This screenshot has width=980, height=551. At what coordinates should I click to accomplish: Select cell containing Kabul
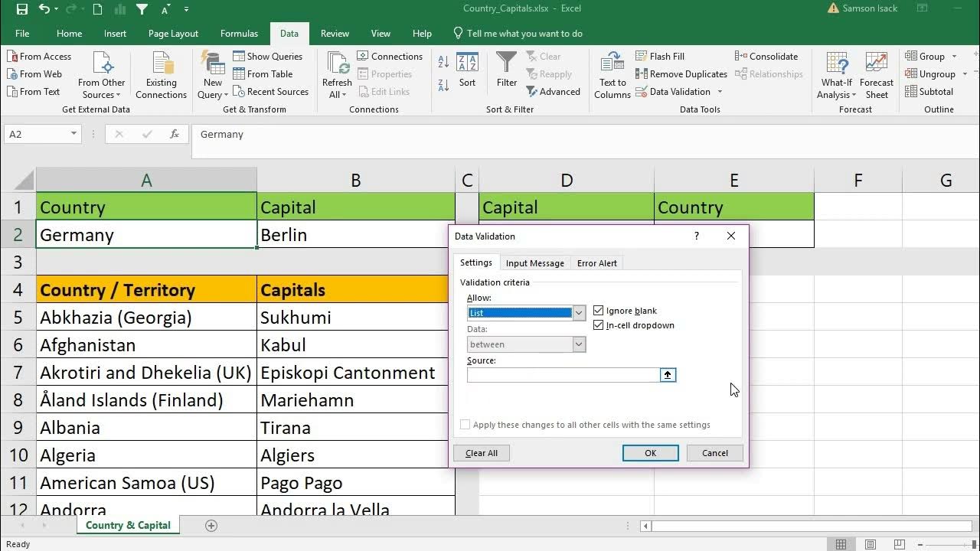pyautogui.click(x=356, y=345)
